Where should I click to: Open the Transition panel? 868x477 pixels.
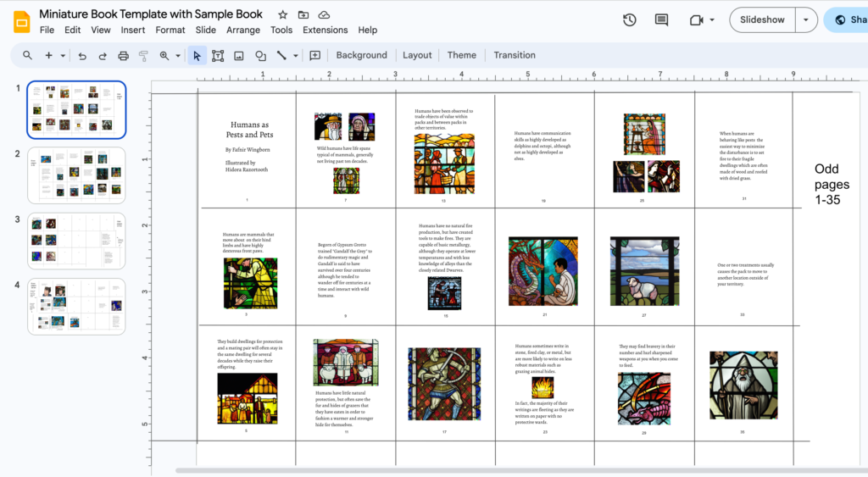515,55
